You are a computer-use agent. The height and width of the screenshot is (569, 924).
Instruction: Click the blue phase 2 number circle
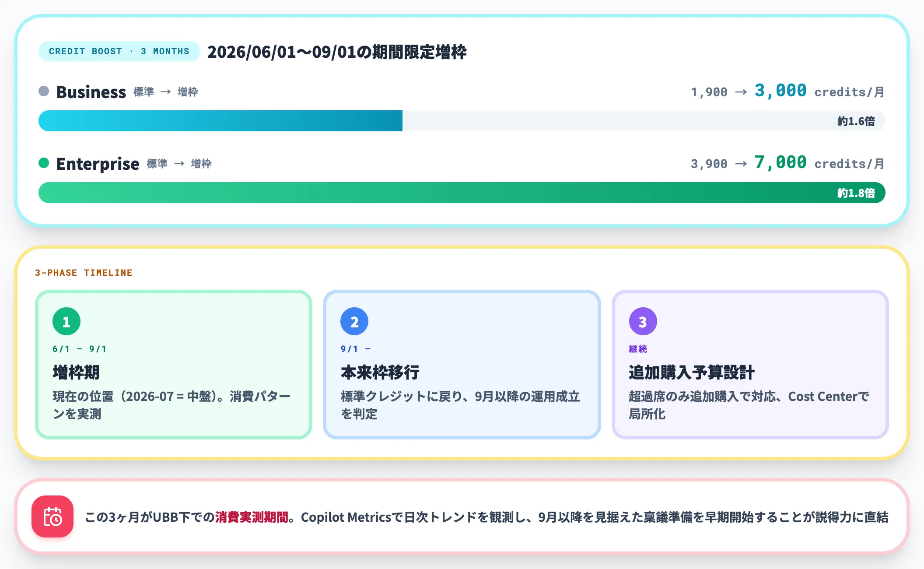[354, 321]
